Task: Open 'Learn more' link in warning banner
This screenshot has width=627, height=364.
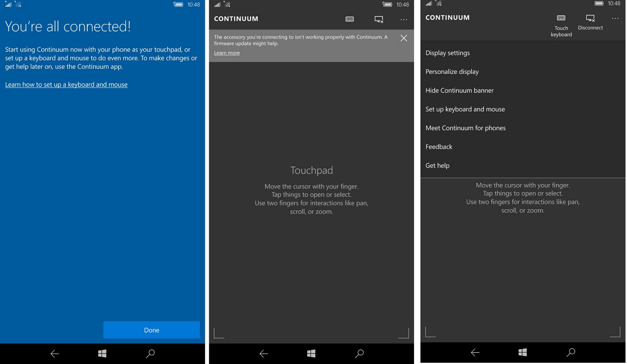Action: click(x=227, y=53)
